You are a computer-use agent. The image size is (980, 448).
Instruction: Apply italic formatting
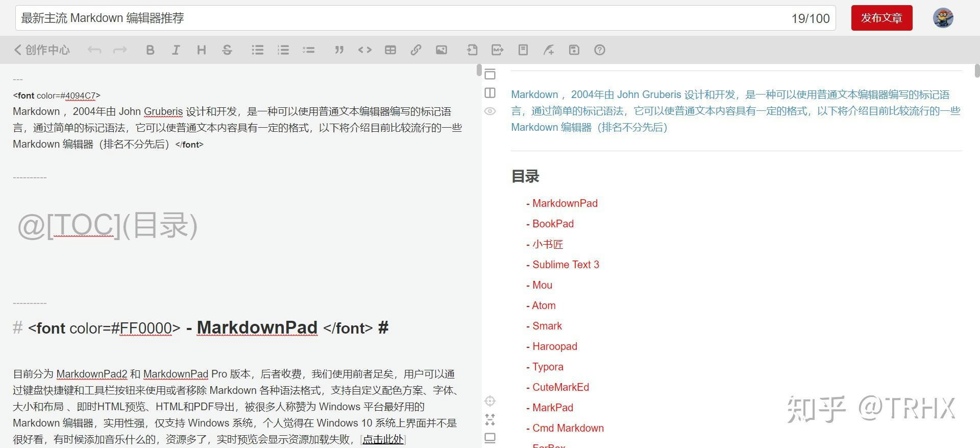tap(176, 50)
